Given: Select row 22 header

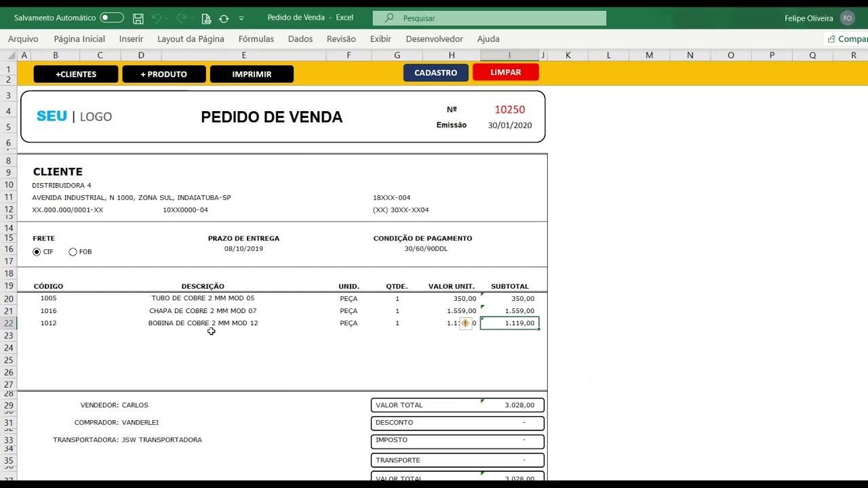Looking at the screenshot, I should click(8, 323).
